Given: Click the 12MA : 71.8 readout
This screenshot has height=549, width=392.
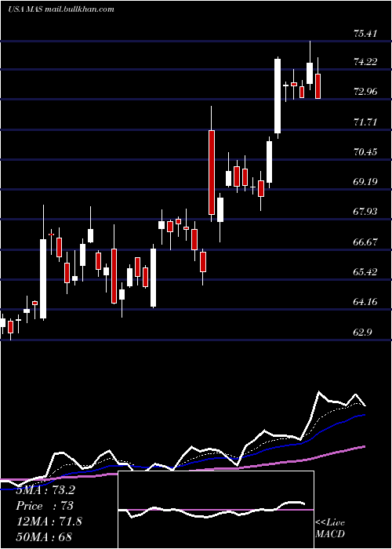Looking at the screenshot, I should point(49,522).
